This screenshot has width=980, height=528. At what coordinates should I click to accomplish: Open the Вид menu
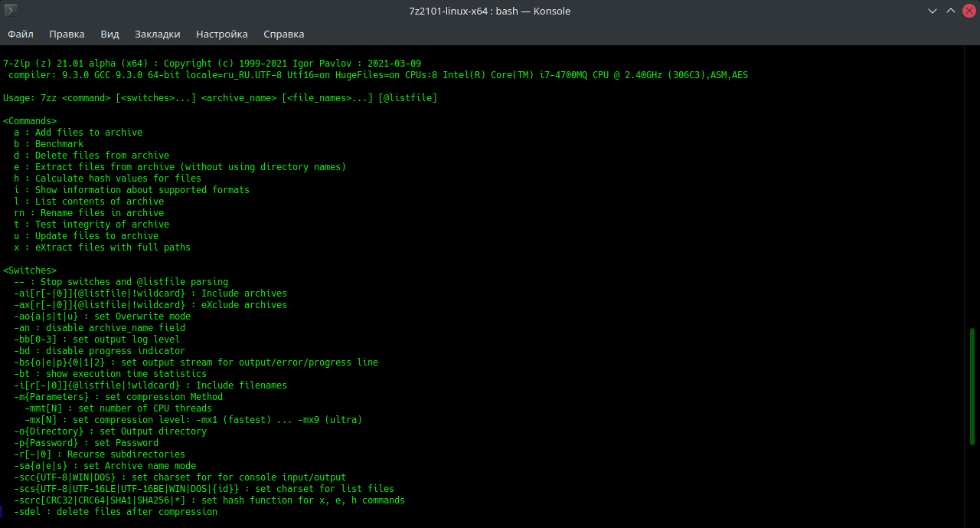(x=109, y=34)
